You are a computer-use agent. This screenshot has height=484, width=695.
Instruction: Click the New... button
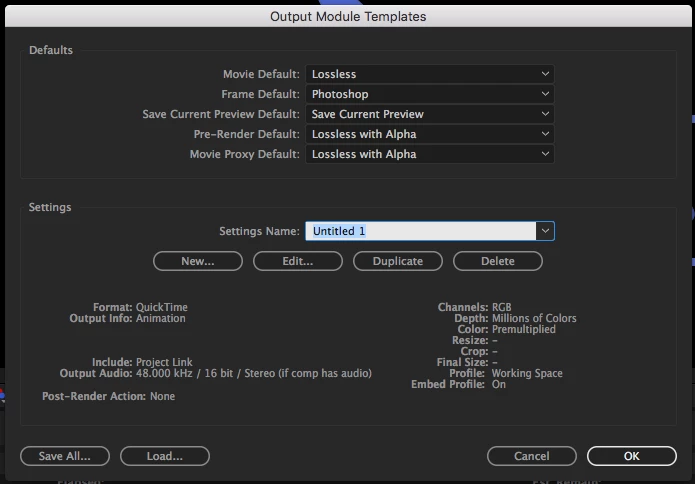point(198,261)
